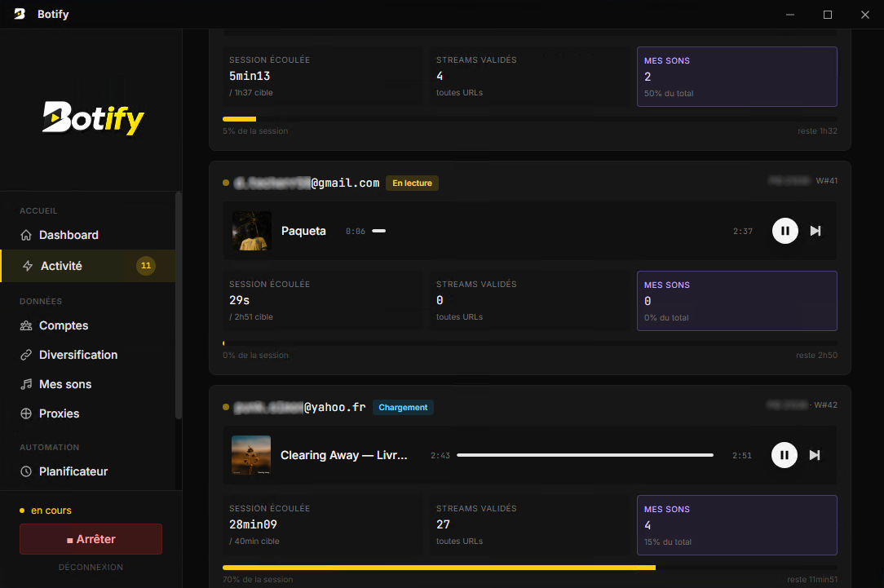
Task: Click the 2:37 track duration
Action: tap(742, 231)
